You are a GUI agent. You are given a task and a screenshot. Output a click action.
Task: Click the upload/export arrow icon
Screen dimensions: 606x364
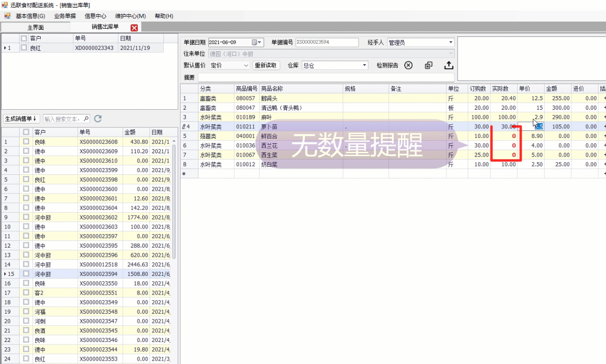(x=449, y=65)
